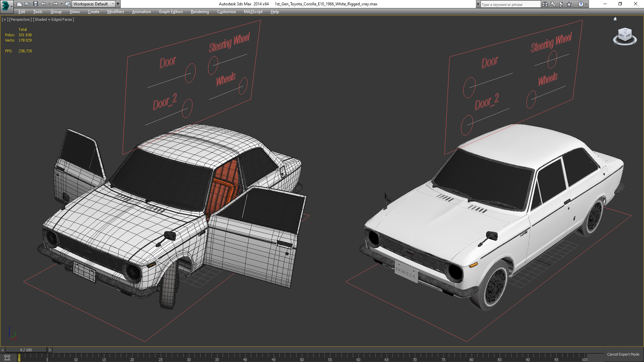The width and height of the screenshot is (644, 362).
Task: Open the Graph Editors menu
Action: point(171,12)
